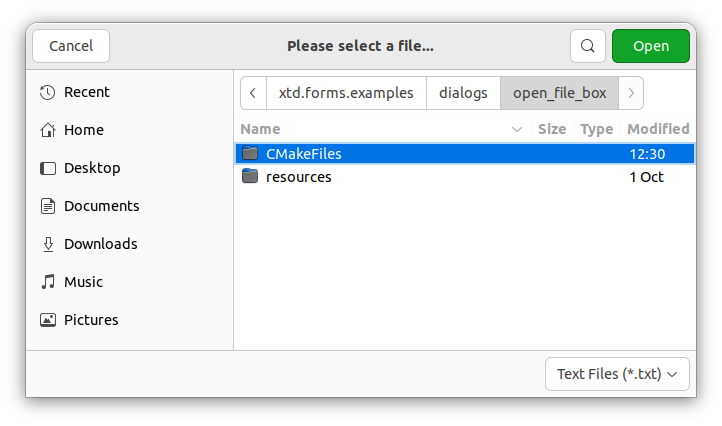
Task: Go to Home folder in sidebar
Action: tap(83, 130)
